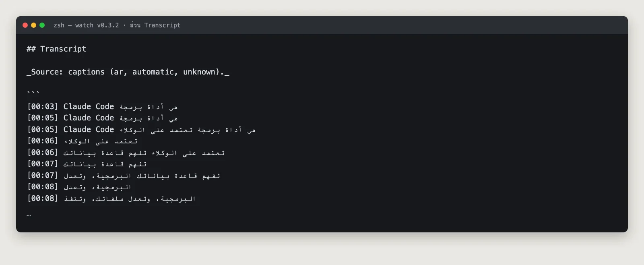
Task: Click 'Claude Code' on the [00:03] line
Action: (89, 106)
